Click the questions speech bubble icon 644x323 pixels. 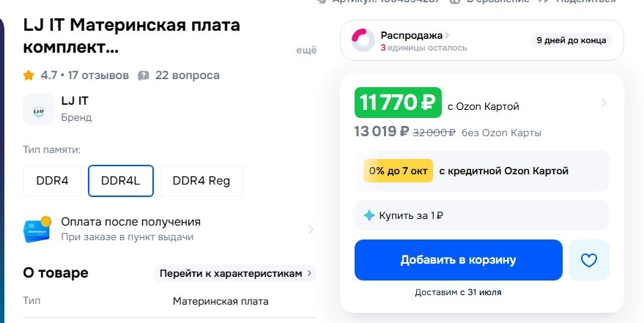[144, 75]
